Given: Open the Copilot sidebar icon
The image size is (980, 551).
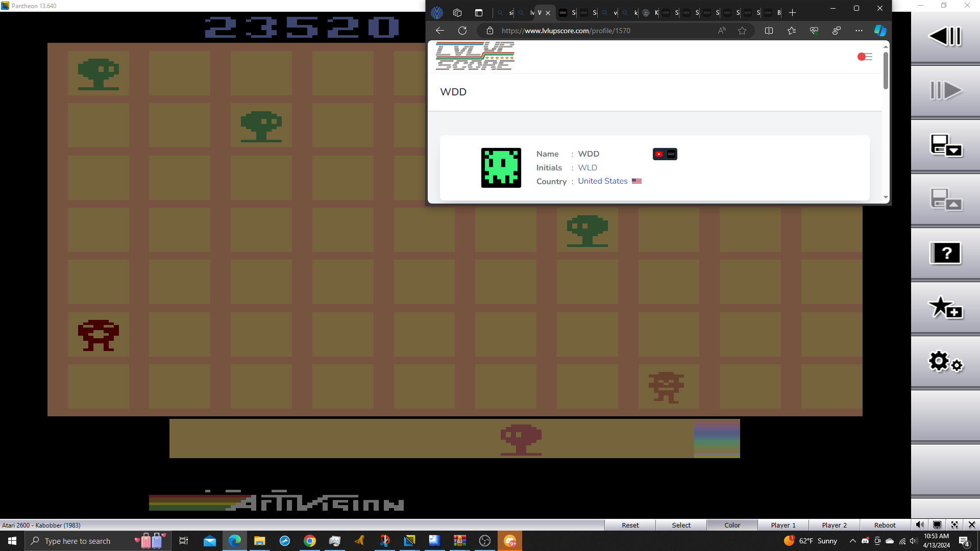Looking at the screenshot, I should click(880, 31).
